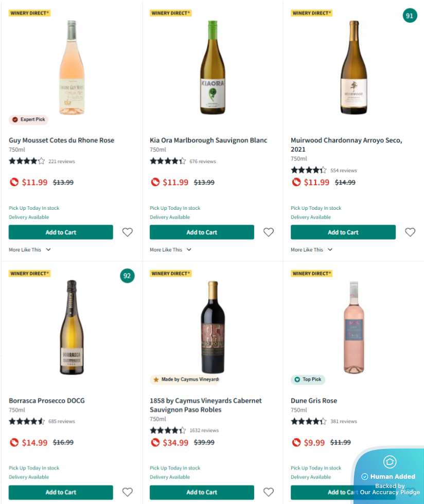
Task: Add Guy Mousset Rose to cart
Action: coord(61,232)
